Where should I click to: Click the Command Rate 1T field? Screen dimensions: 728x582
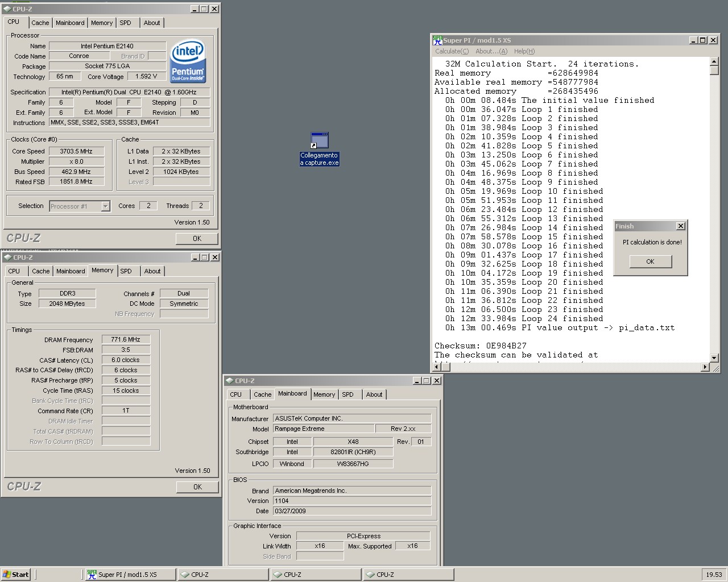[126, 410]
